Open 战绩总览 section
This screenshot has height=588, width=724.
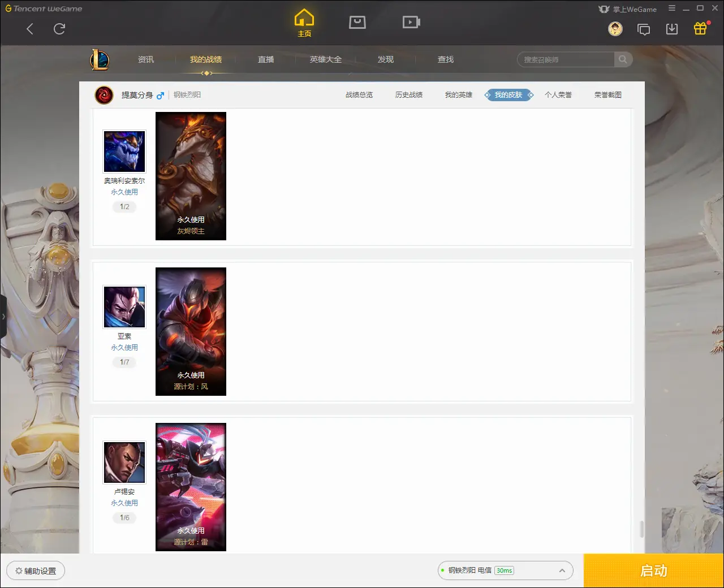tap(359, 95)
